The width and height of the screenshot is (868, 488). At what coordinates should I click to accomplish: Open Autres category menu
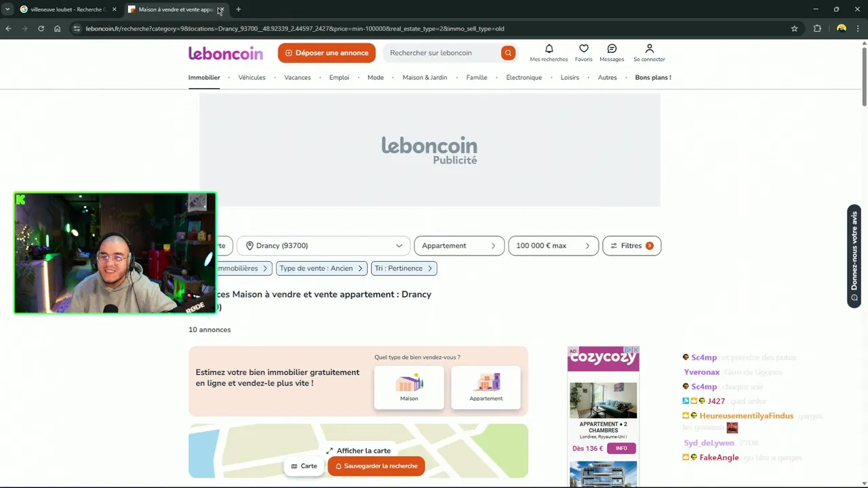coord(607,77)
